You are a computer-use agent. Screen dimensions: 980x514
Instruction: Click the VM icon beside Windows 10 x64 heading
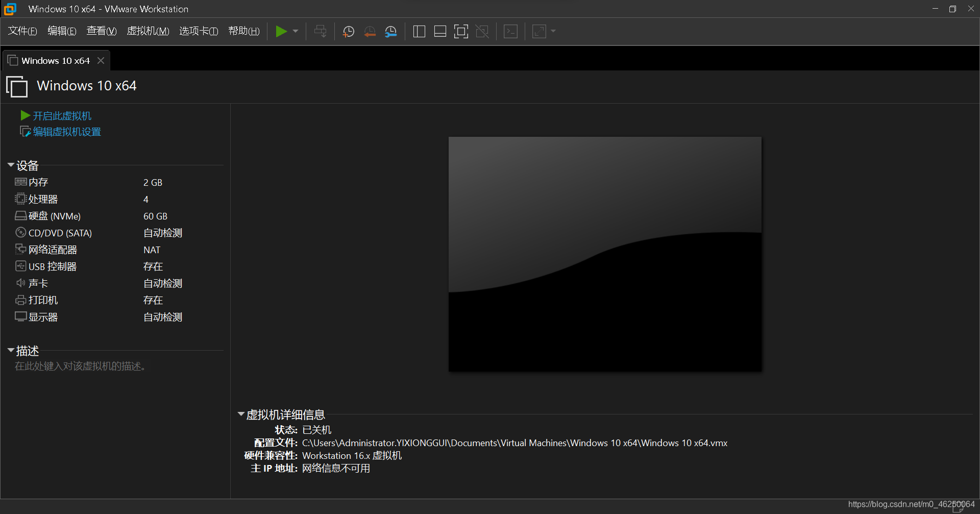[x=17, y=86]
